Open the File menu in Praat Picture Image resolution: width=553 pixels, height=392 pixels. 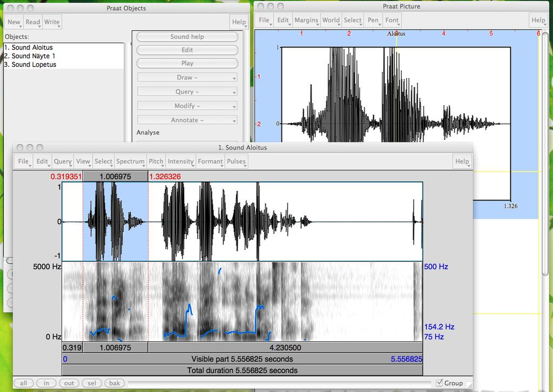pos(264,20)
